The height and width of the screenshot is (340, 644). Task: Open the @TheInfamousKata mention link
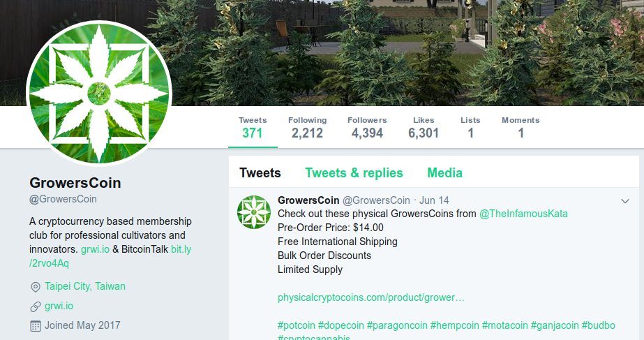point(523,214)
